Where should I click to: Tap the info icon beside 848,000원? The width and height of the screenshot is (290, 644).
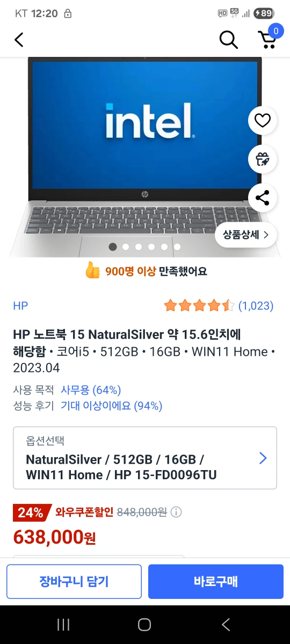point(176,513)
